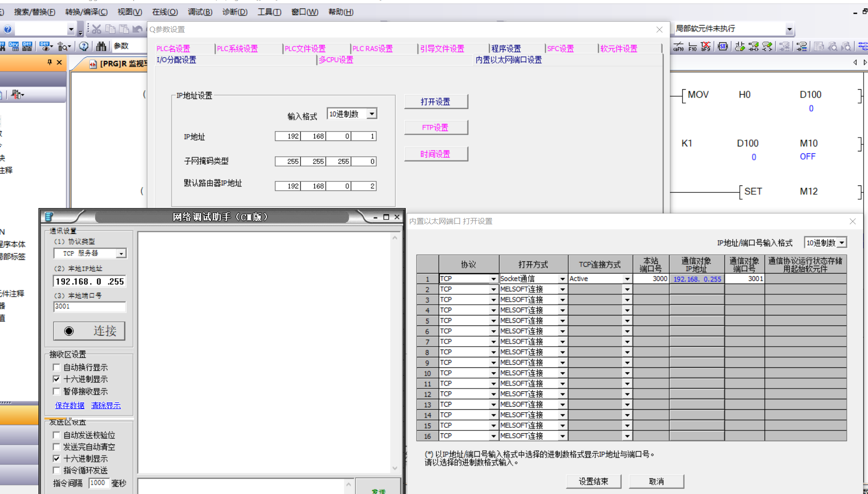Screen dimensions: 868x494
Task: Expand the Active TCP connection mode dropdown
Action: pyautogui.click(x=627, y=279)
